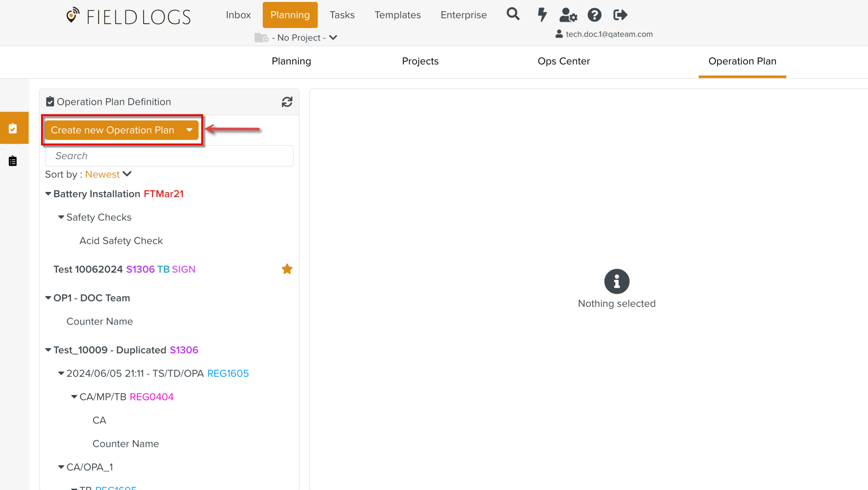Click the Search input field
The height and width of the screenshot is (490, 868).
[169, 156]
